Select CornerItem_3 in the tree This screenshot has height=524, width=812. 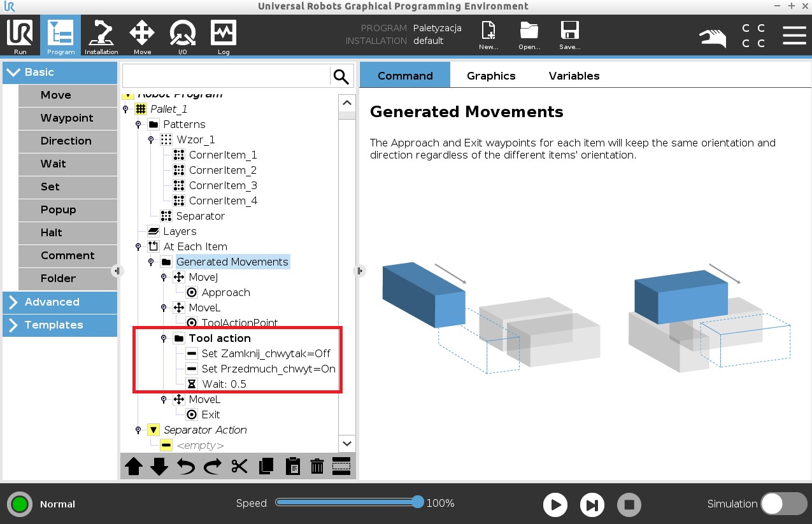point(223,185)
